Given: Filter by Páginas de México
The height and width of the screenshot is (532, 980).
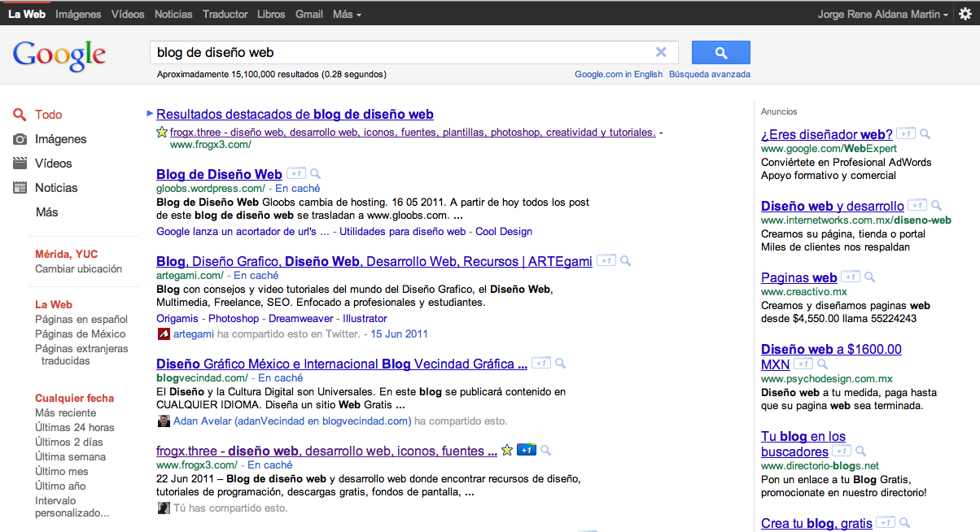Looking at the screenshot, I should pyautogui.click(x=81, y=334).
